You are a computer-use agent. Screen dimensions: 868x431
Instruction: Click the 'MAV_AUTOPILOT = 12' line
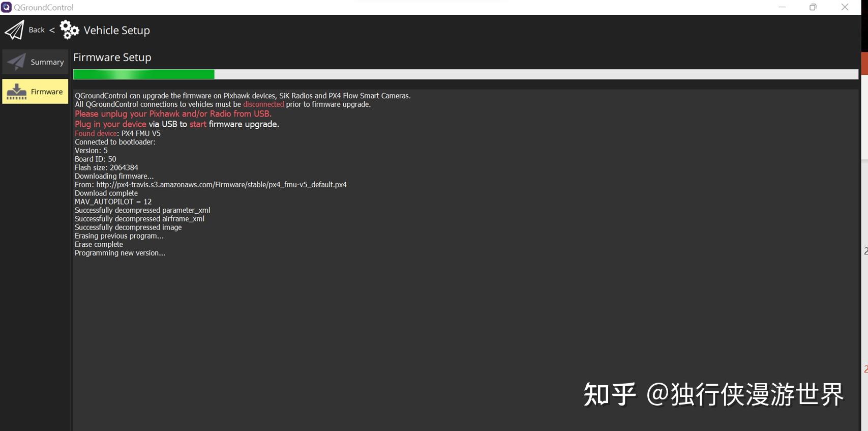[x=113, y=202]
